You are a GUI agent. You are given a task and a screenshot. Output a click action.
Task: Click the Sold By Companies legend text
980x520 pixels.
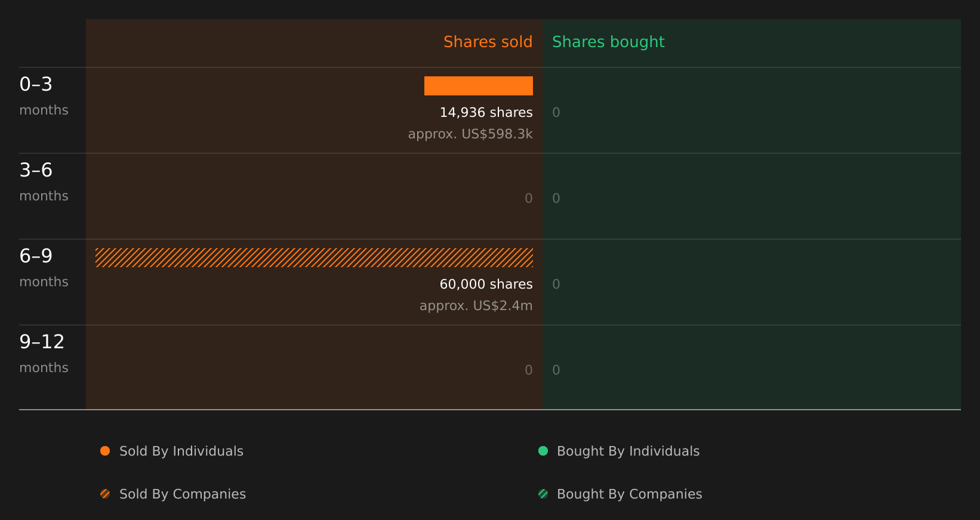[183, 494]
